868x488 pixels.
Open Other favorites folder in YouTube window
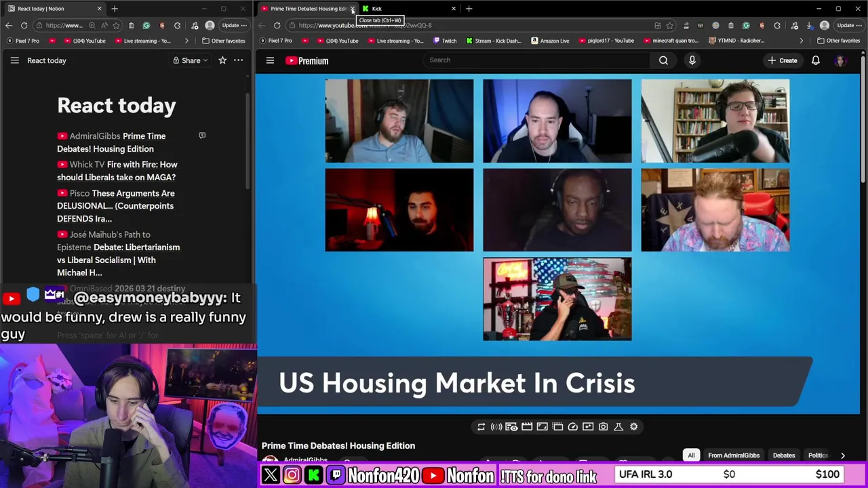(x=838, y=41)
